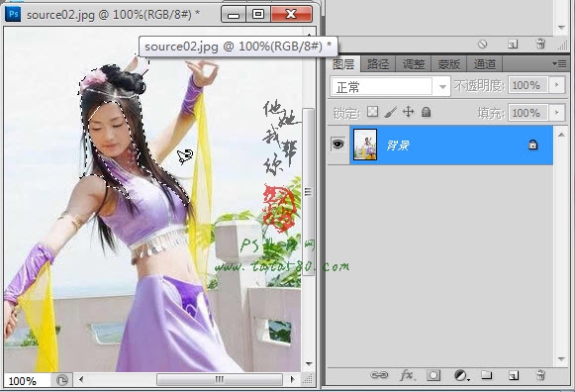Open the layers panel flyout menu
The height and width of the screenshot is (392, 575).
coord(559,64)
